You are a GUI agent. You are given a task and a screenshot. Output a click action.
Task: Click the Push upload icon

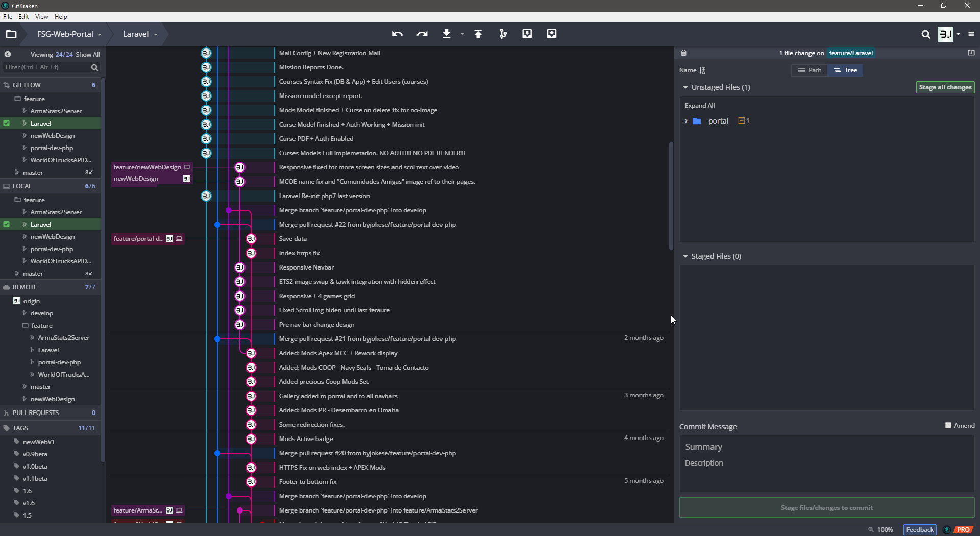(x=478, y=34)
